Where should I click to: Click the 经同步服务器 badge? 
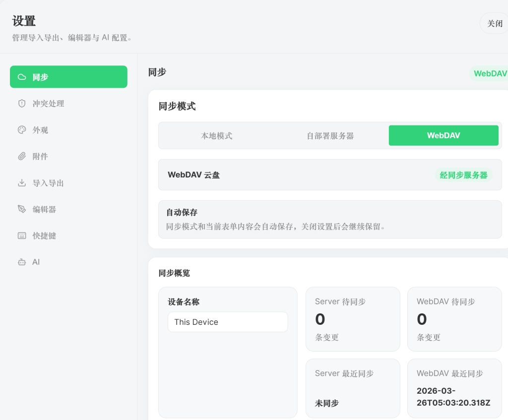click(464, 175)
